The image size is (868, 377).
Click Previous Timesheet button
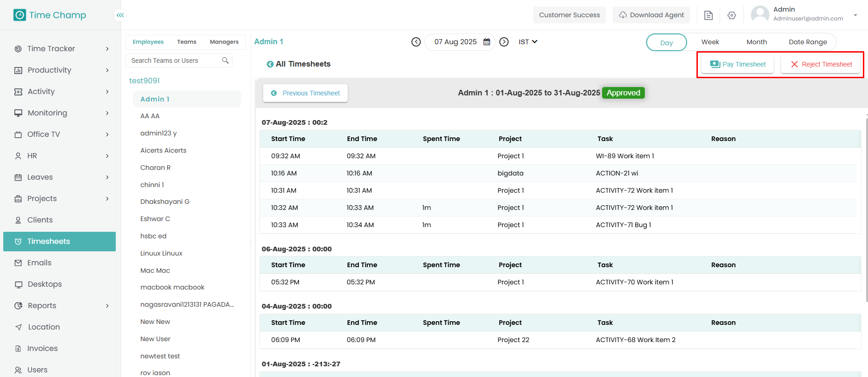point(305,93)
